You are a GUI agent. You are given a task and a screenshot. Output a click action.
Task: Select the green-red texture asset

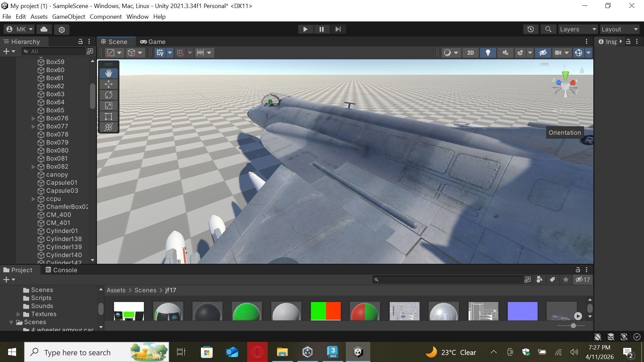coord(326,311)
